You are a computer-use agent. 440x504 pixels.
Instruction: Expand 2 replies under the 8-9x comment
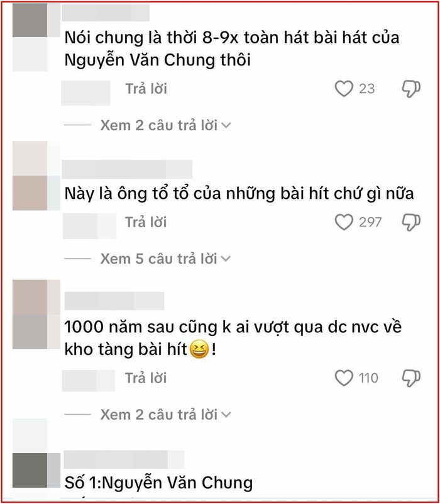[x=165, y=125]
